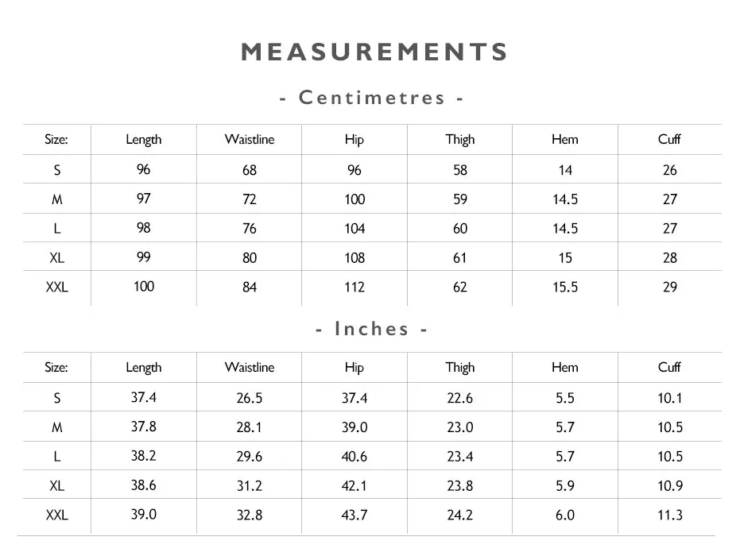Viewport: 740px width, 560px height.
Task: Click the Waistline header in centimetres table
Action: coord(250,139)
